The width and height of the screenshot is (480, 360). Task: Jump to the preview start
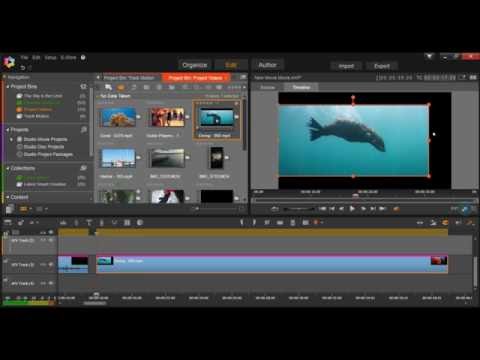pos(322,209)
